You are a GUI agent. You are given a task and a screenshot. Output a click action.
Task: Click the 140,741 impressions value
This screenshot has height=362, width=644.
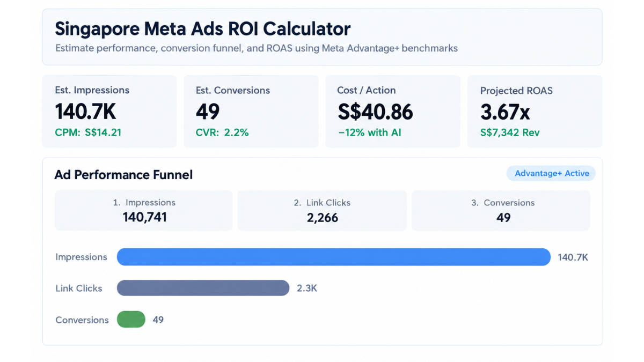(145, 217)
